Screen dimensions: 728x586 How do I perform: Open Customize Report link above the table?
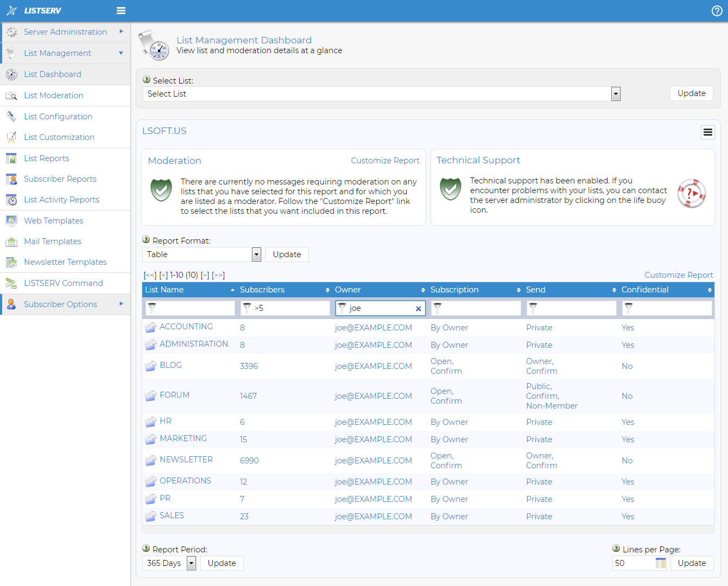click(x=679, y=275)
